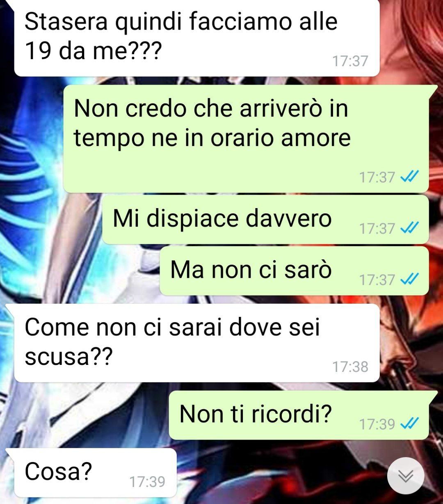
Task: Click blue ticks beside 'Mi dispiace davvero'
Action: click(x=409, y=228)
